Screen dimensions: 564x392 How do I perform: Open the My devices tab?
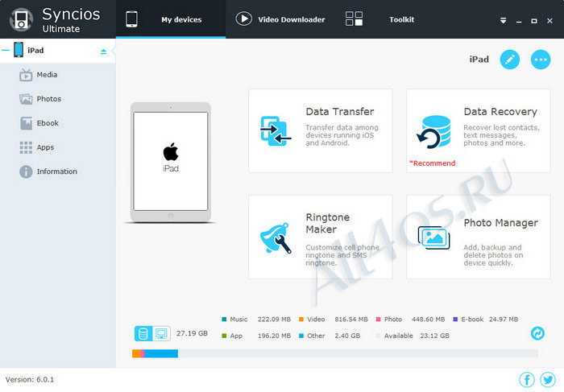(171, 19)
